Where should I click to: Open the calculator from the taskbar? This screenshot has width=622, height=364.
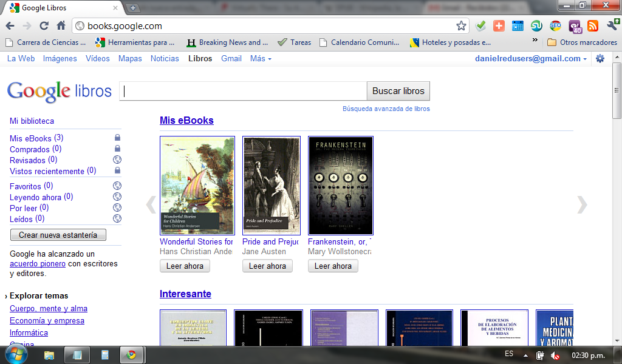point(104,355)
